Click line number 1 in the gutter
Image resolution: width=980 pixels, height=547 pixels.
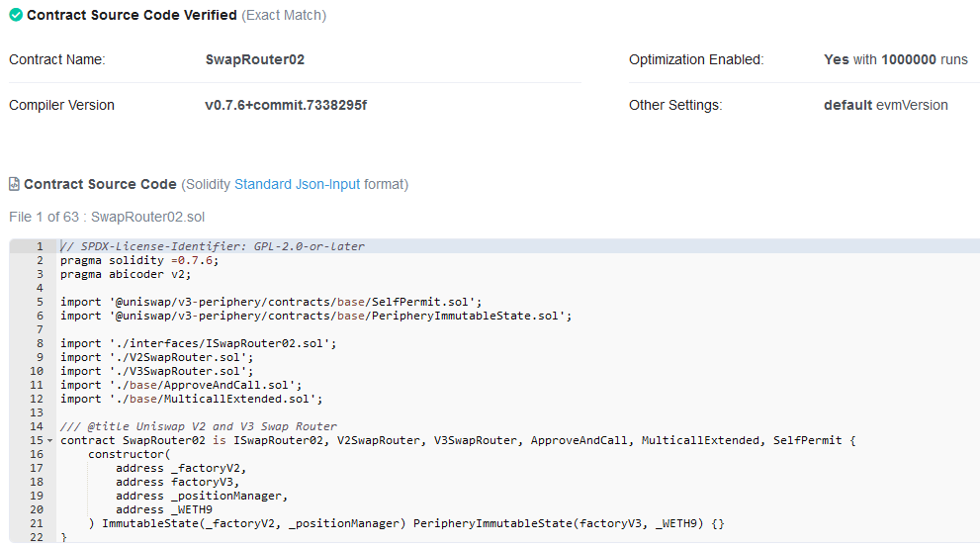point(39,246)
